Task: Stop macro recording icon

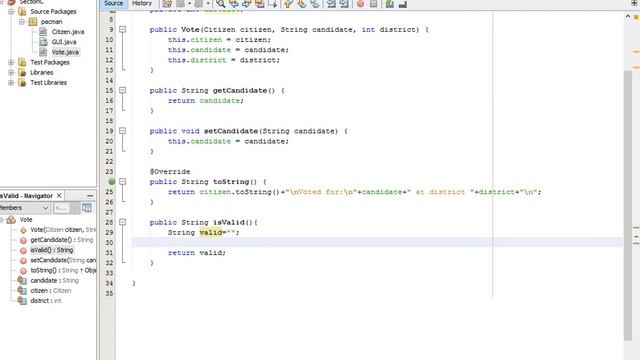Action: click(x=373, y=4)
